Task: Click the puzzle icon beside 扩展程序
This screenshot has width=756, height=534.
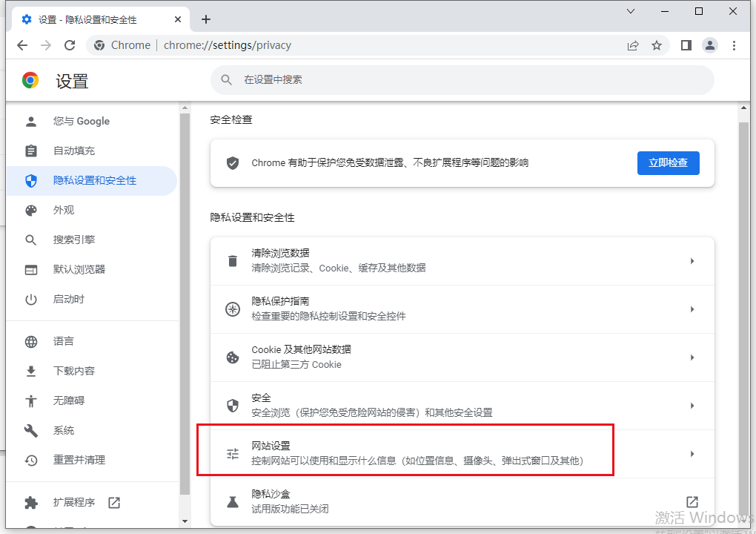Action: coord(31,503)
